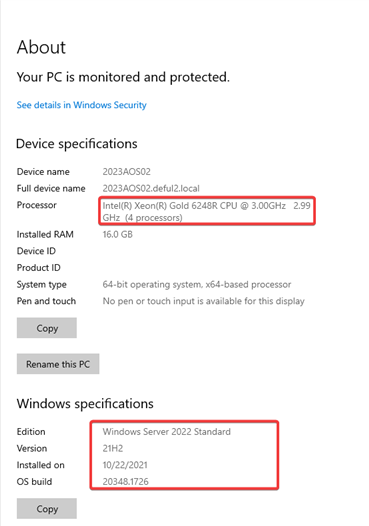This screenshot has height=526, width=369.
Task: Click the Device specifications heading
Action: click(x=77, y=144)
